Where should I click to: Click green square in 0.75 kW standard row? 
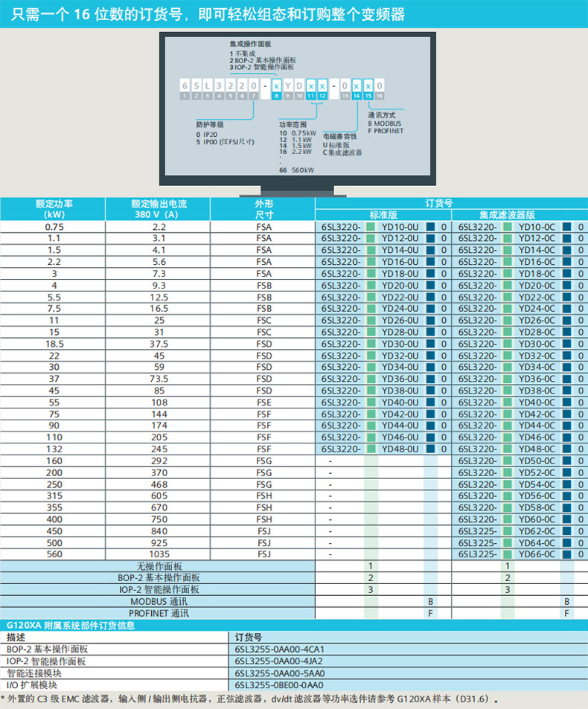click(x=371, y=227)
